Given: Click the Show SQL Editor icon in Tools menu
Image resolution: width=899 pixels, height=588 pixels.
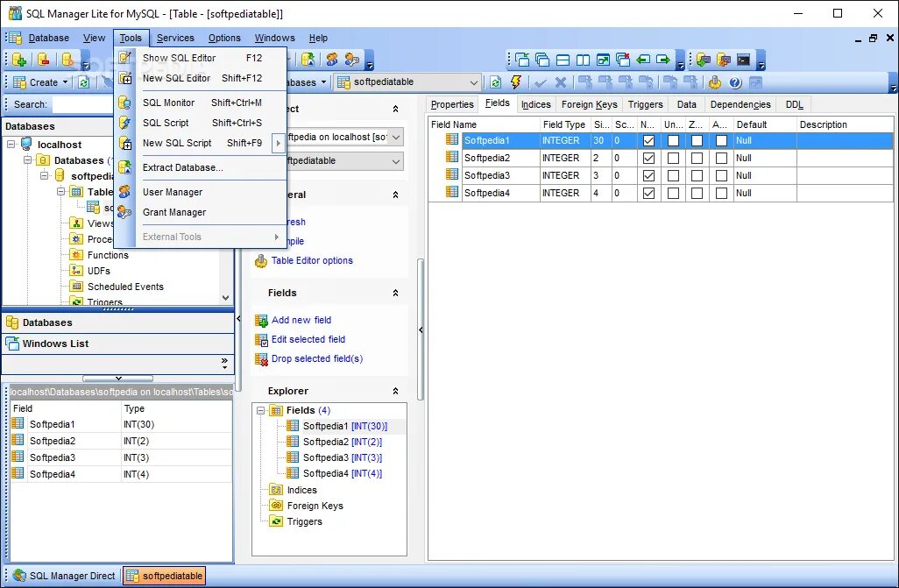Looking at the screenshot, I should click(x=125, y=58).
